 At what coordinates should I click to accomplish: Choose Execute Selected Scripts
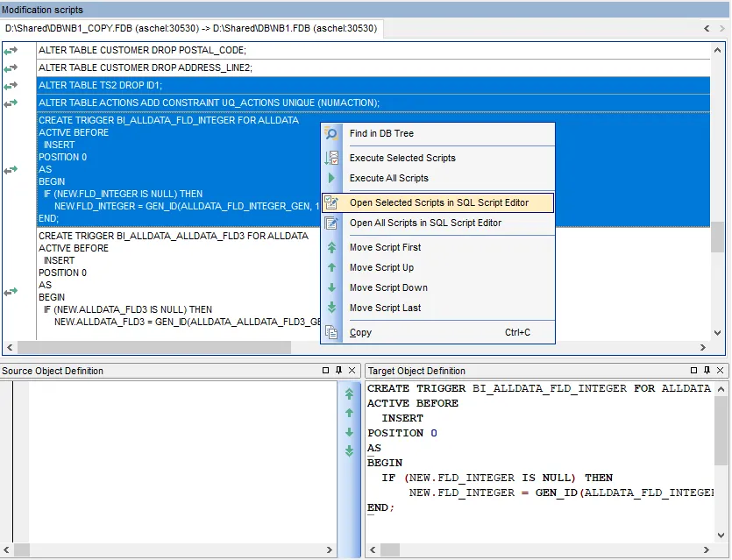coord(438,159)
